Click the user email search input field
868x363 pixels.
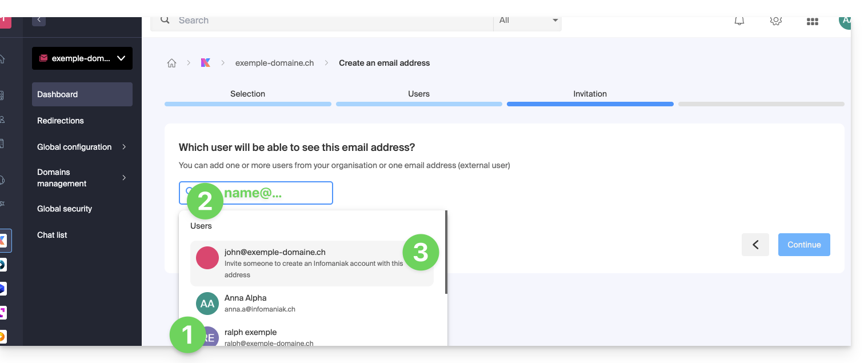coord(269,193)
